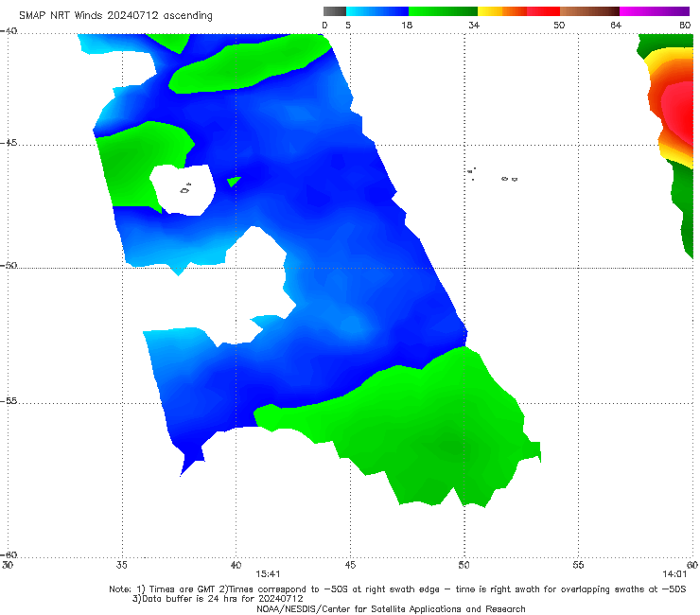Click the longitude axis label '45'

[350, 566]
